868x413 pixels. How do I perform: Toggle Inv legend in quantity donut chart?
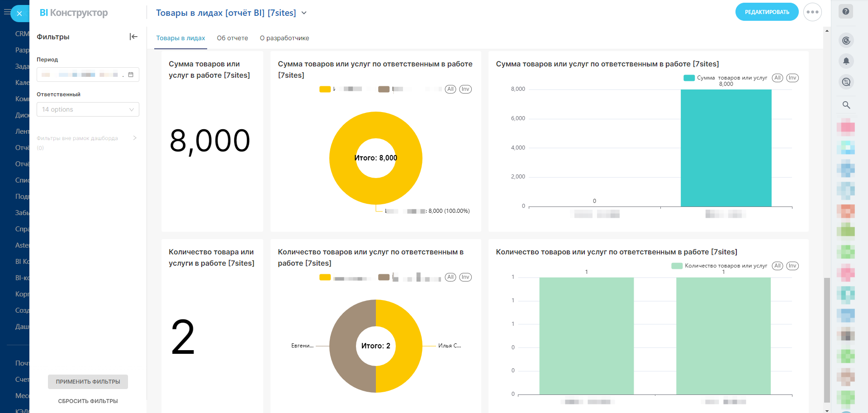click(465, 277)
